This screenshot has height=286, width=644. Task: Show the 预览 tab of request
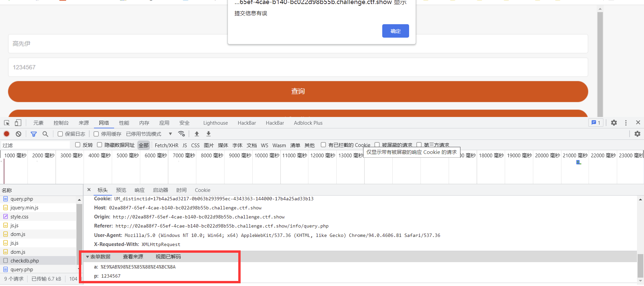coord(121,190)
